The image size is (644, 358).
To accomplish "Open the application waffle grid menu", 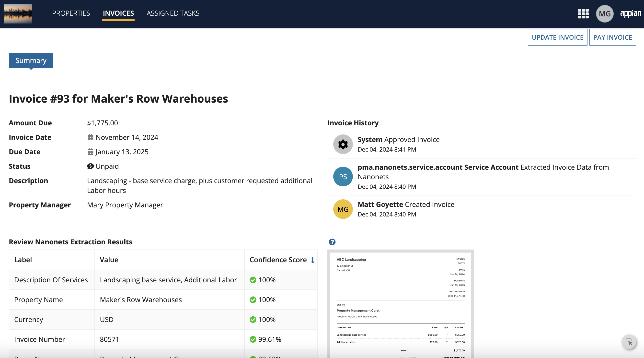I will coord(583,13).
